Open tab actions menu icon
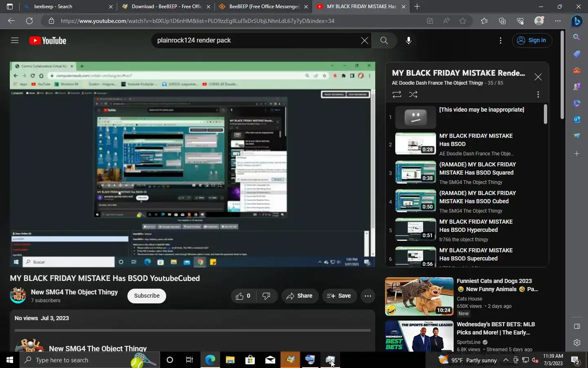 pyautogui.click(x=10, y=7)
